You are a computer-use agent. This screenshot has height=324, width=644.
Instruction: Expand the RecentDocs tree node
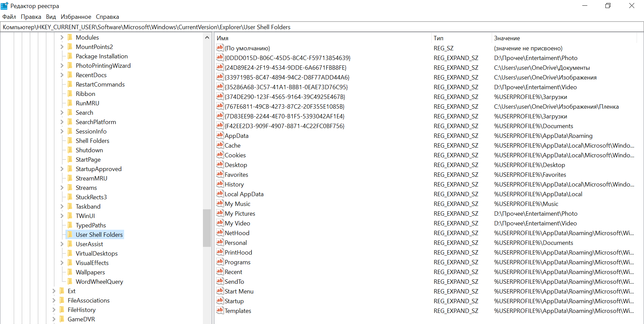click(x=62, y=75)
